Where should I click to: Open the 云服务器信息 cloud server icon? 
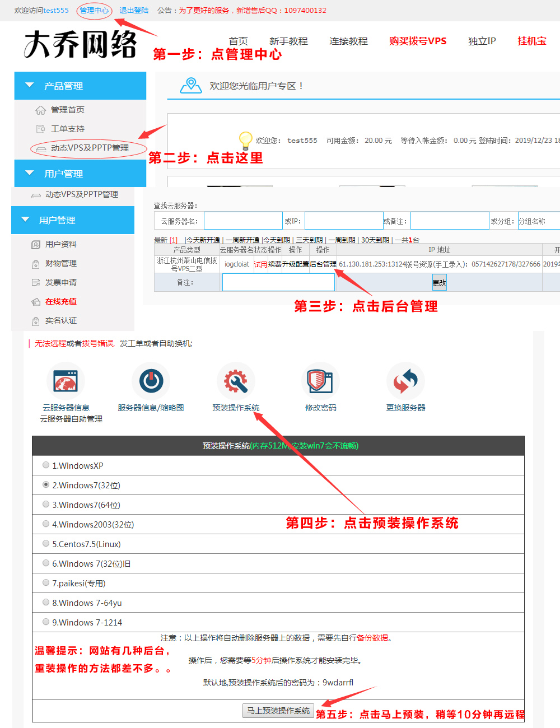click(66, 381)
